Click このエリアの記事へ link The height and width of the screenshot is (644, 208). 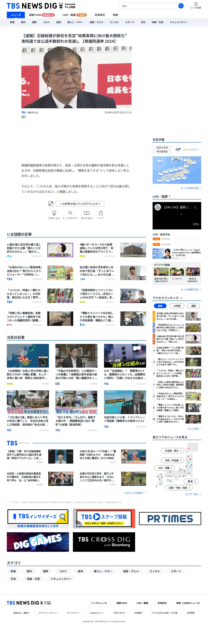[x=135, y=493]
